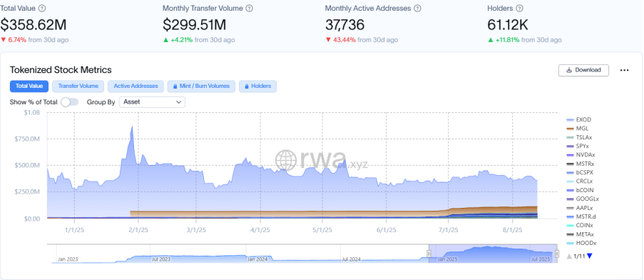Switch to the Active Addresses tab

pos(136,86)
